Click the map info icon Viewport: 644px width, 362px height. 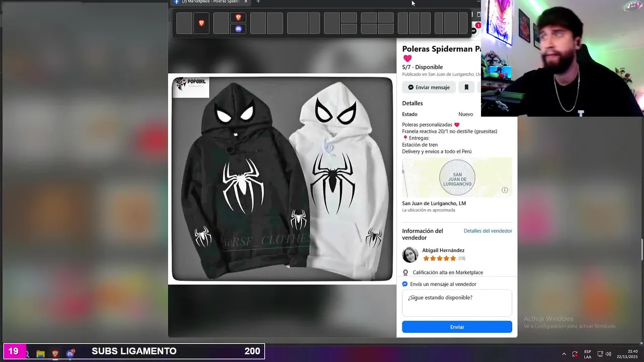[505, 190]
